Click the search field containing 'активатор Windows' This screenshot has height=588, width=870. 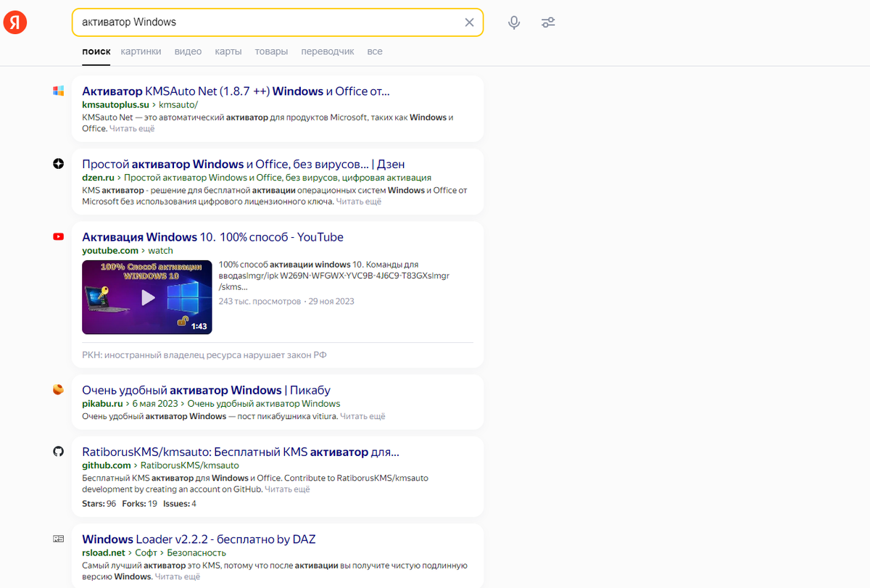[278, 22]
